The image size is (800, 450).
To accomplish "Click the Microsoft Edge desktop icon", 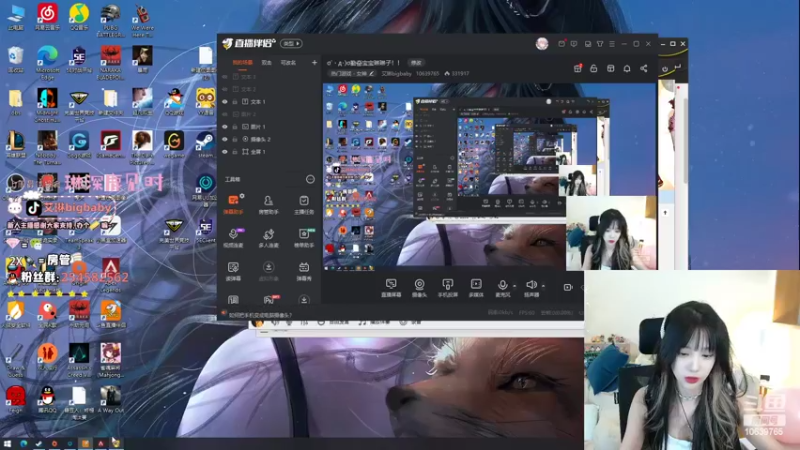I will tap(47, 63).
